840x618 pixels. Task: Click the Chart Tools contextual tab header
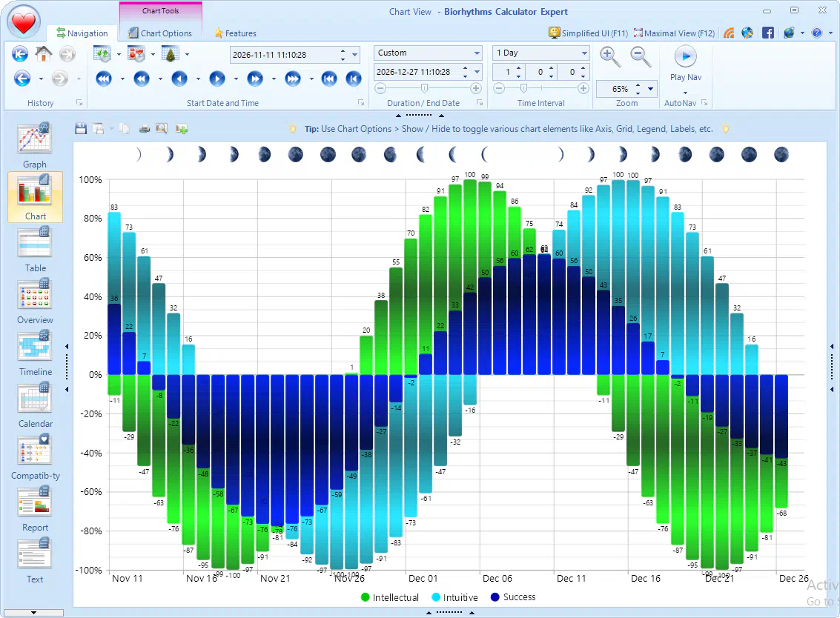161,10
